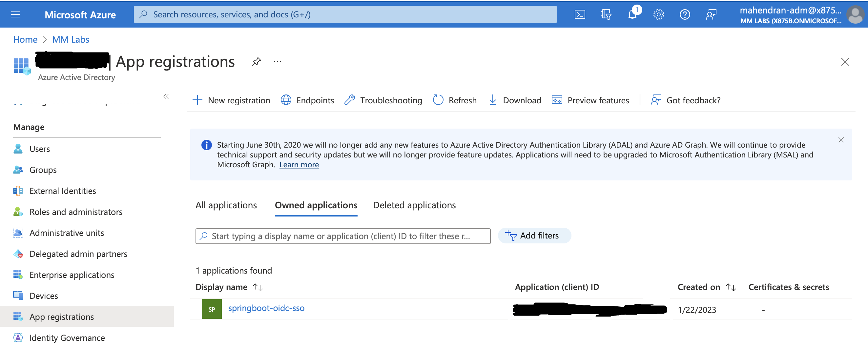Open Preview features
The image size is (868, 351).
tap(590, 100)
